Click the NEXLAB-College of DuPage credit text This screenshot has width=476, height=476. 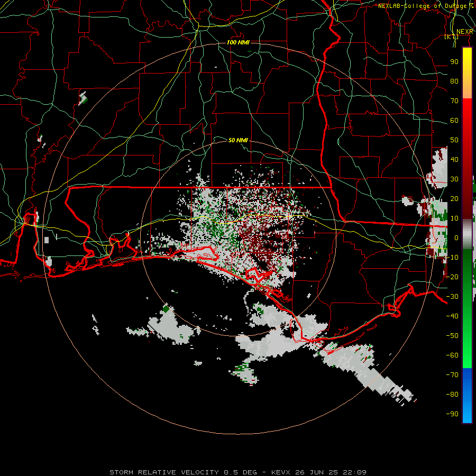[x=426, y=6]
